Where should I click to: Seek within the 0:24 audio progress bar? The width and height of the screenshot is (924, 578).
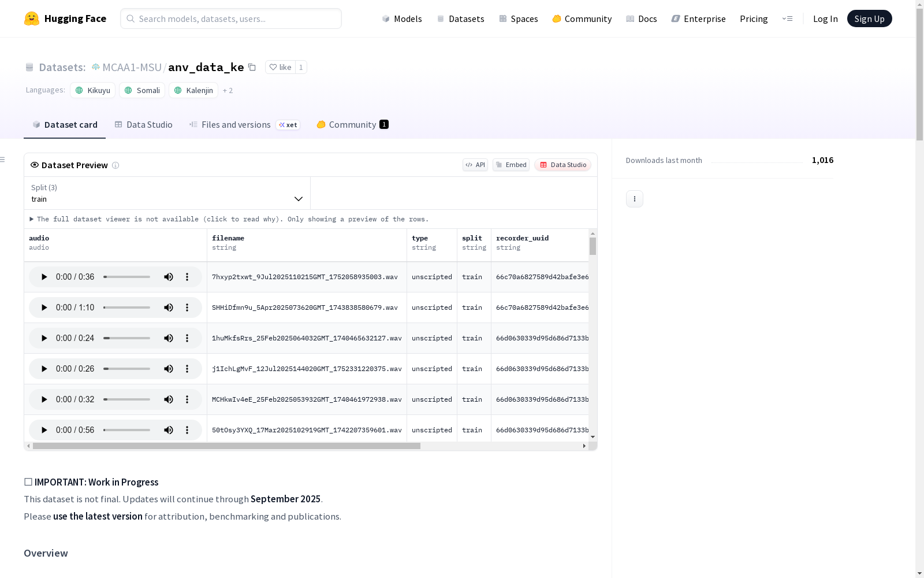pos(127,338)
